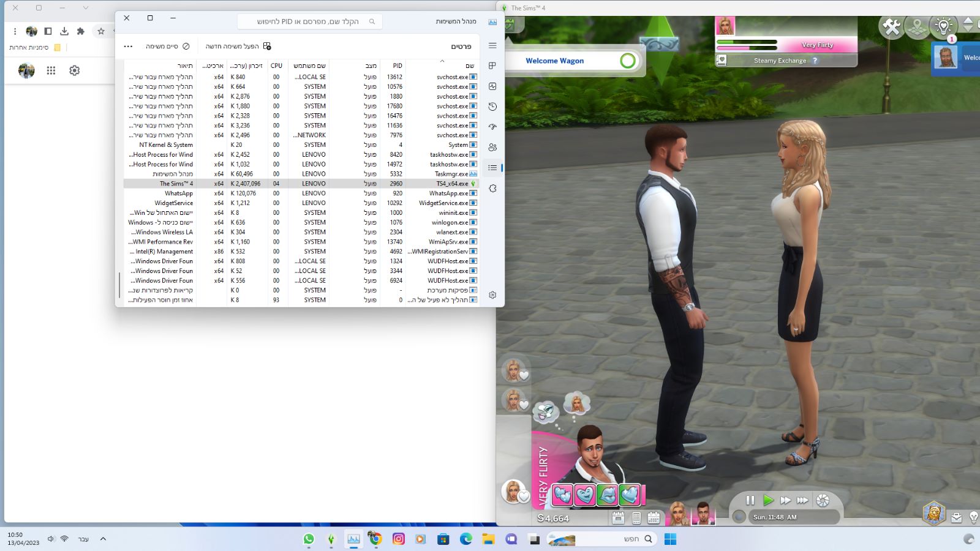Open the Sims calendar check icon top-left
The width and height of the screenshot is (980, 551).
coord(510,24)
